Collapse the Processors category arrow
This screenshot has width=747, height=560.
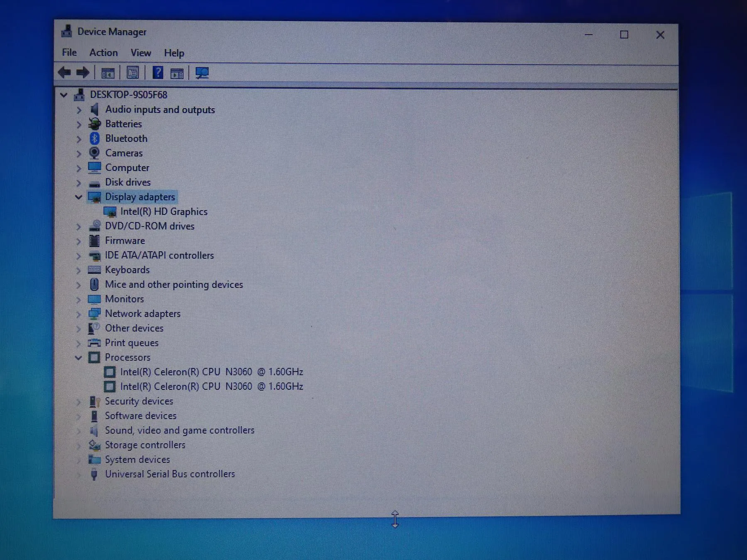coord(78,358)
